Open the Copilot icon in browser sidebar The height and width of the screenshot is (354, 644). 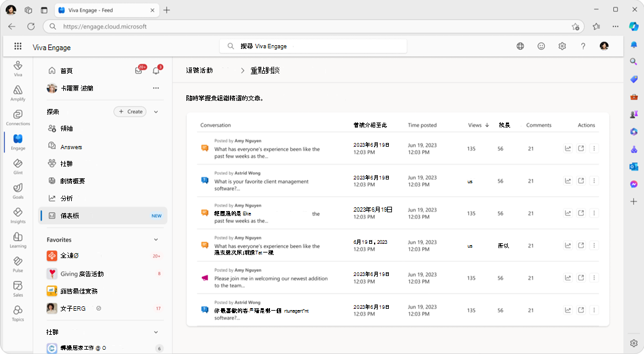click(x=633, y=26)
